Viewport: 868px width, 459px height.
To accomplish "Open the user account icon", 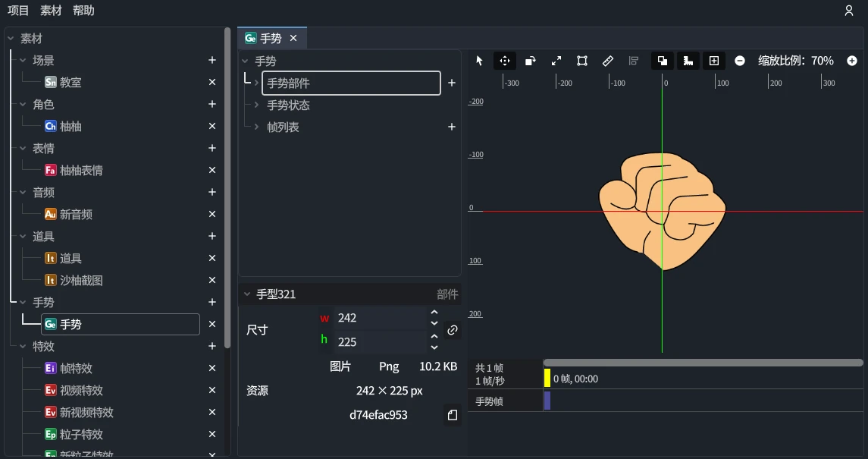I will [848, 11].
